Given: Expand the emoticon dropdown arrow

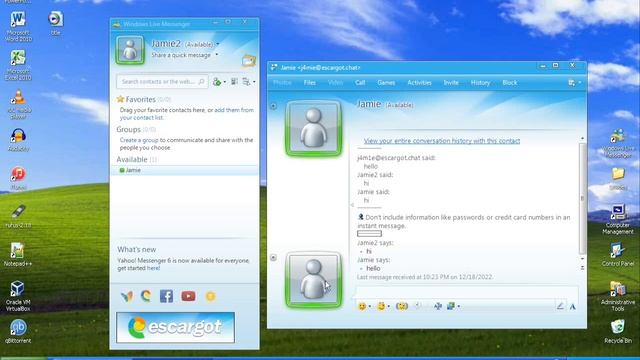Looking at the screenshot, I should coord(369,307).
